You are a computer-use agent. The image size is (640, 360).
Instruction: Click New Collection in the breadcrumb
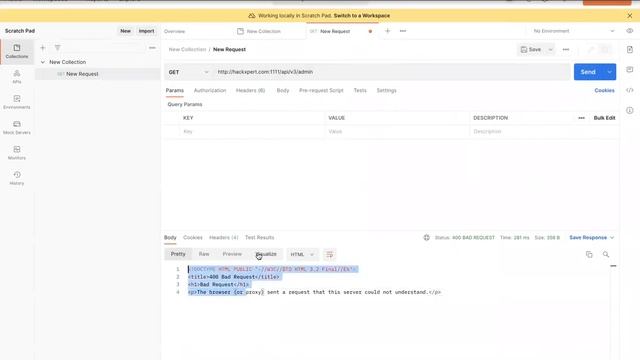(187, 49)
